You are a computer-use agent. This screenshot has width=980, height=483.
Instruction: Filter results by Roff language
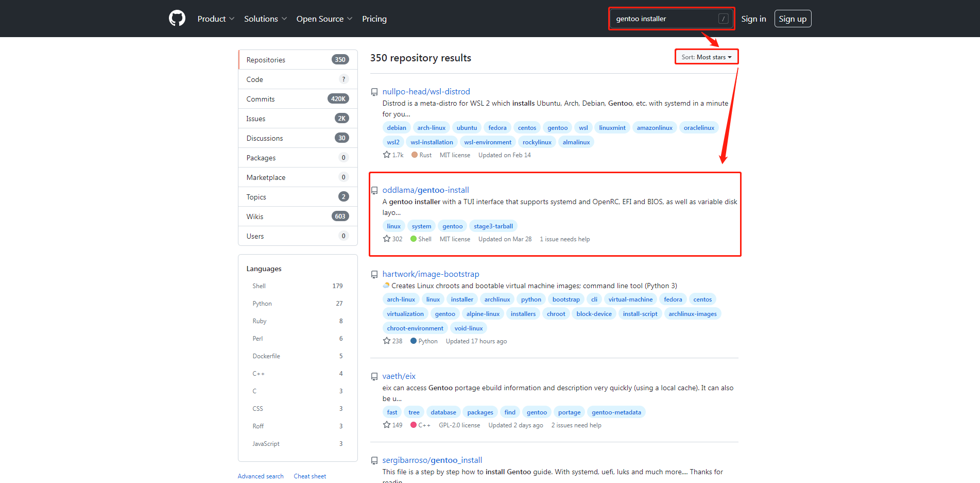pyautogui.click(x=298, y=426)
